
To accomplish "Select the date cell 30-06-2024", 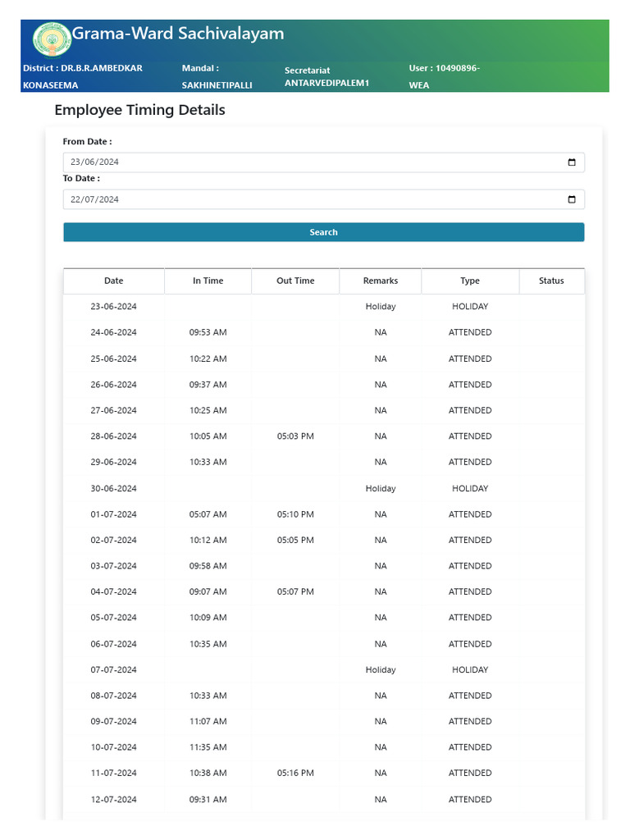I will click(x=113, y=489).
